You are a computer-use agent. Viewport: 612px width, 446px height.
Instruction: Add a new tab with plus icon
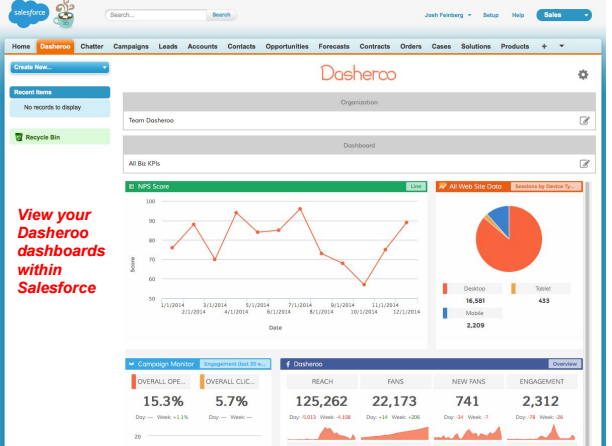pyautogui.click(x=544, y=46)
